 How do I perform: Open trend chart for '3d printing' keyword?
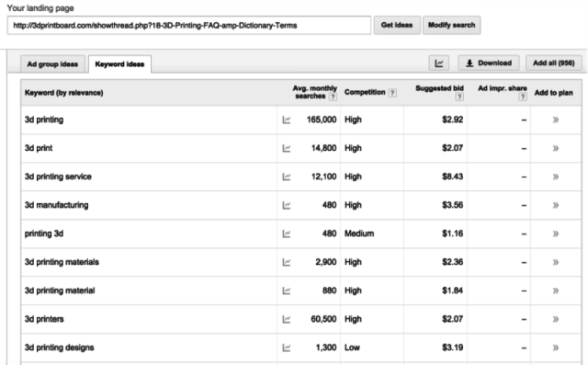tap(287, 120)
